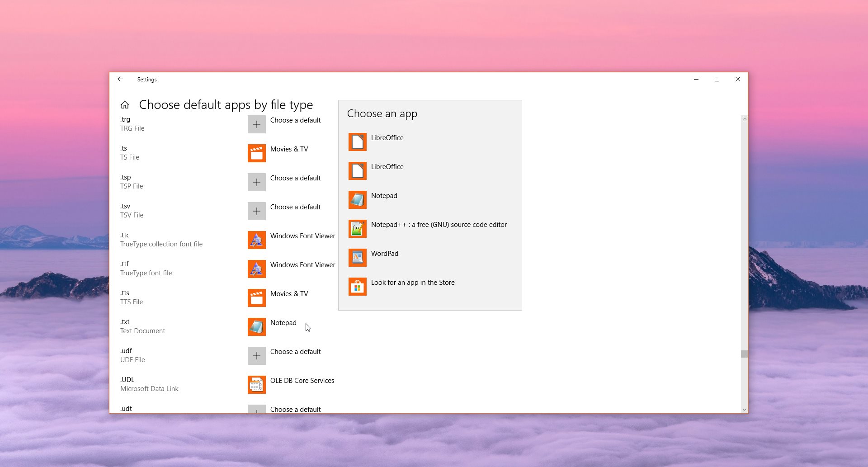The image size is (868, 467).
Task: Change Windows Font Viewer default for .ttc
Action: coord(302,236)
